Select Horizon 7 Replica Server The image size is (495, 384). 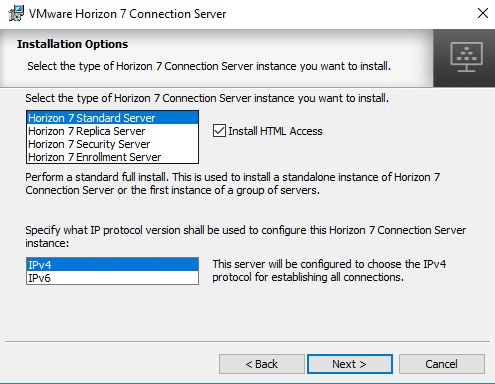tap(112, 131)
